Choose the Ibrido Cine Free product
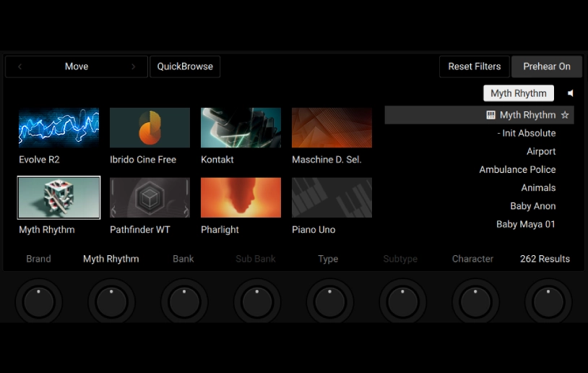This screenshot has width=588, height=373. click(150, 128)
